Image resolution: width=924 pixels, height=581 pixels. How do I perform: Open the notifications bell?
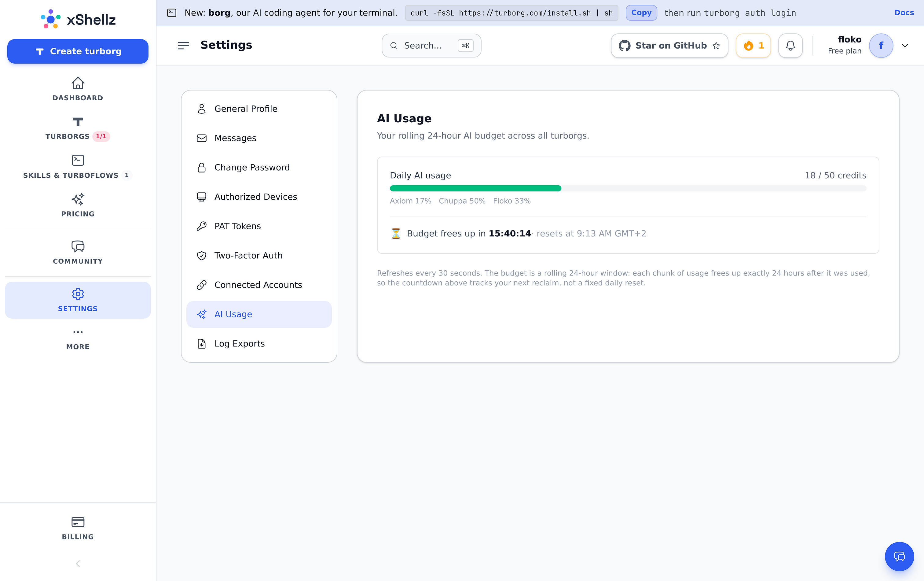click(x=790, y=46)
